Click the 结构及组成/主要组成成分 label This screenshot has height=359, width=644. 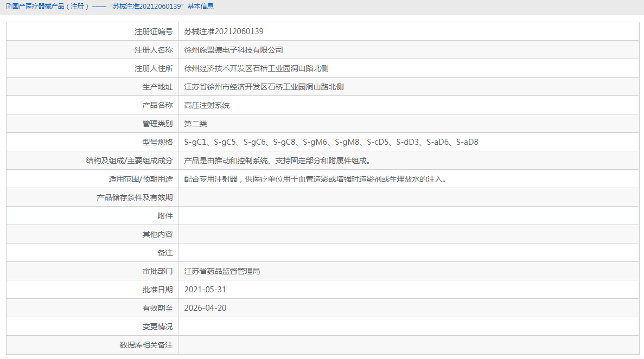[x=129, y=161]
